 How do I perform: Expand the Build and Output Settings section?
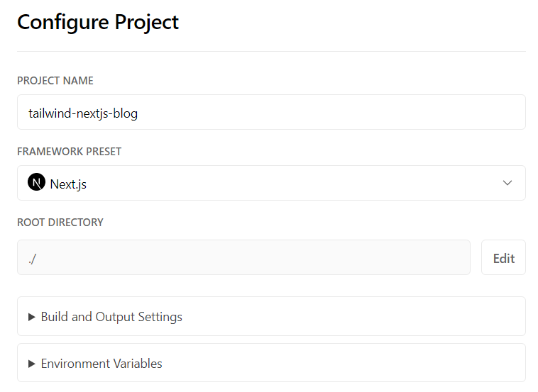coord(271,316)
